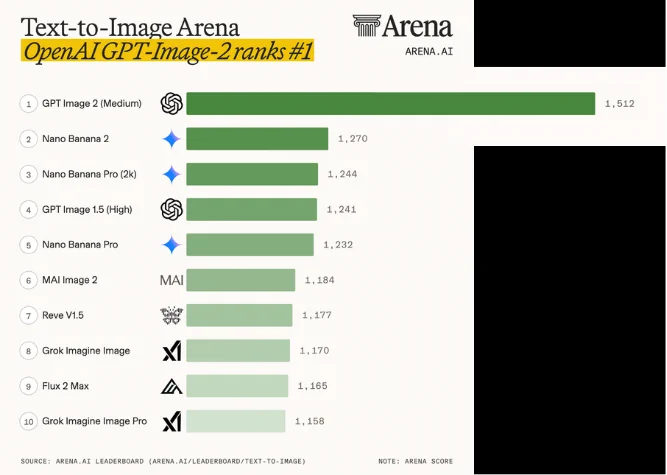The width and height of the screenshot is (667, 475).
Task: Select the Reve V1.5 bar
Action: 239,315
